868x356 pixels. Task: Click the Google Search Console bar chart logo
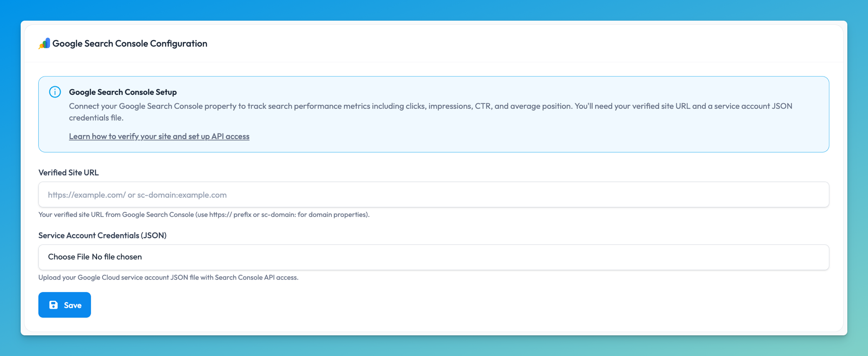tap(44, 43)
